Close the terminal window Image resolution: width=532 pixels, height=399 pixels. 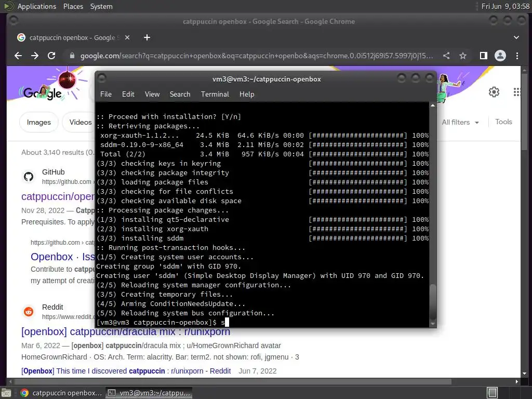[x=430, y=78]
